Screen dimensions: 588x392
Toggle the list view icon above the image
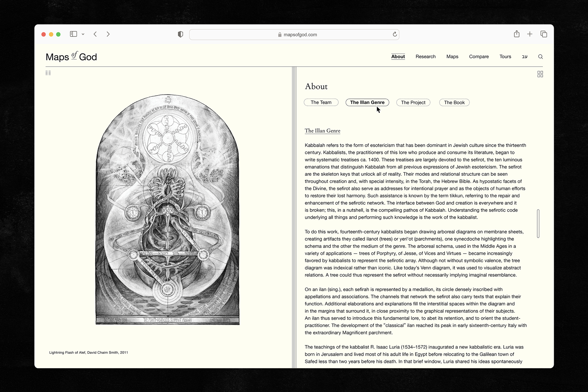click(48, 73)
